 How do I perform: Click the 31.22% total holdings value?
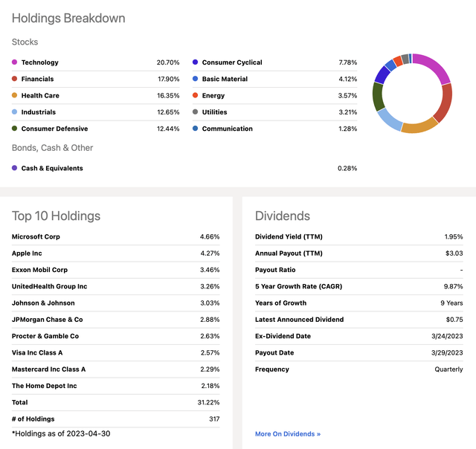(x=208, y=403)
